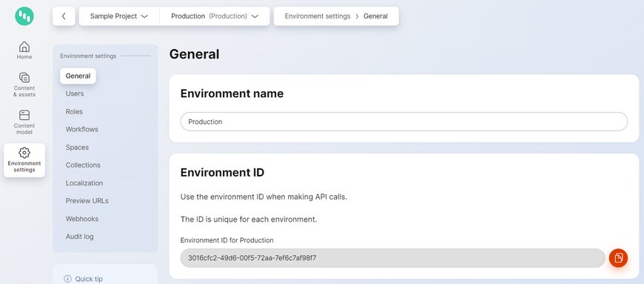Expand the Sample Project dropdown
The width and height of the screenshot is (644, 284).
click(x=118, y=16)
